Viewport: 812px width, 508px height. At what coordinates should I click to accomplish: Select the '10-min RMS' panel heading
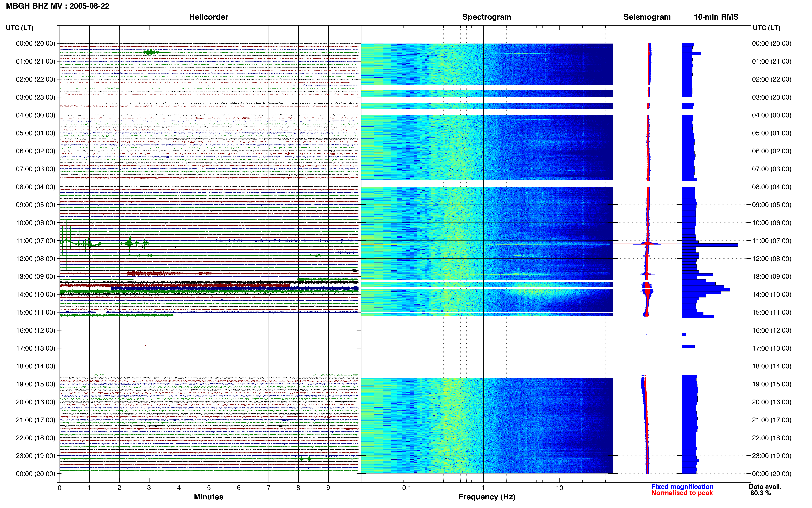[716, 17]
